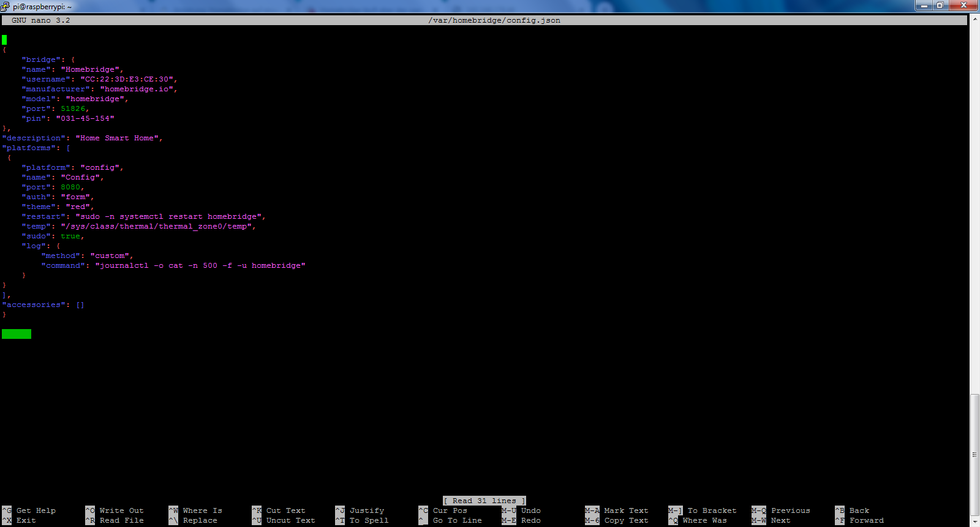Click the Uncut Text shortcut label
The height and width of the screenshot is (527, 980).
(x=291, y=520)
